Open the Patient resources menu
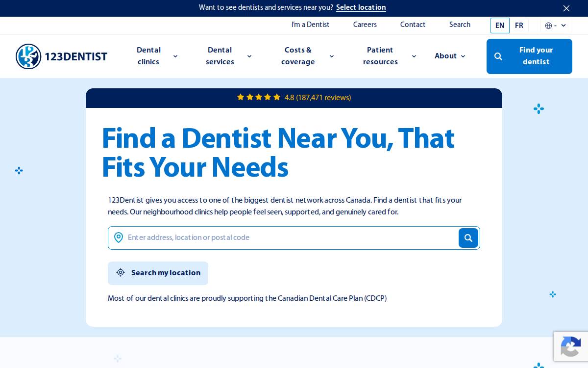 tap(380, 56)
